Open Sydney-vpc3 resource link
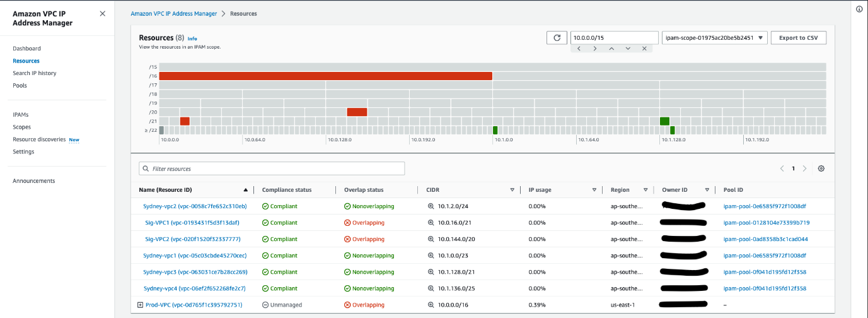Screen dimensions: 868x318 pos(195,272)
